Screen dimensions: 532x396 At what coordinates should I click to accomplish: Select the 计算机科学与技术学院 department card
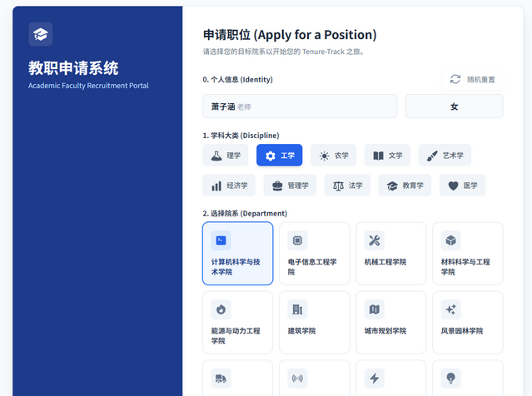[238, 253]
